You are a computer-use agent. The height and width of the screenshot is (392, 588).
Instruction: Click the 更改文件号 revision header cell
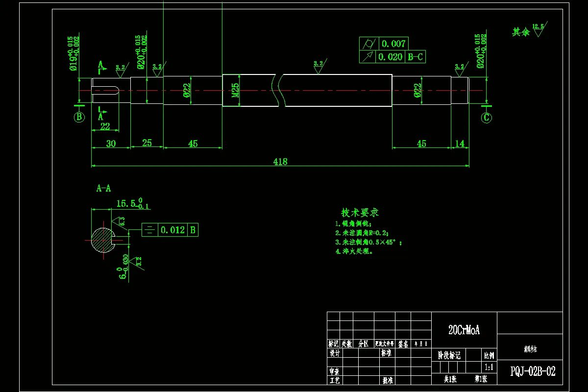(385, 344)
